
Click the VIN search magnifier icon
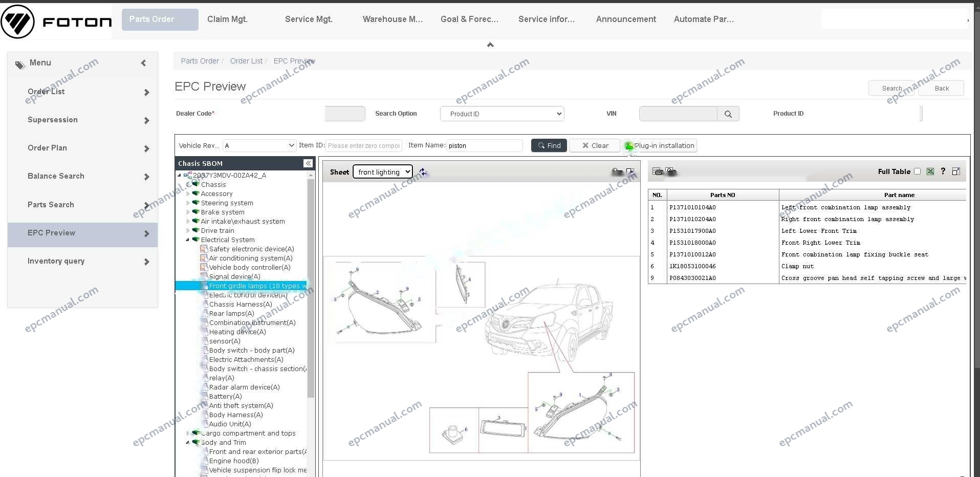click(728, 114)
